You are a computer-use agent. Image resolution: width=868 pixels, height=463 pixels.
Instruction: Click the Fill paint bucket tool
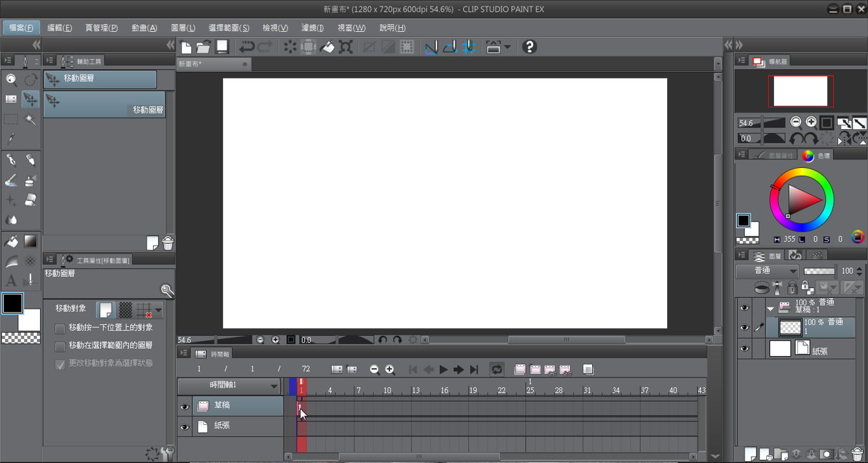(11, 241)
